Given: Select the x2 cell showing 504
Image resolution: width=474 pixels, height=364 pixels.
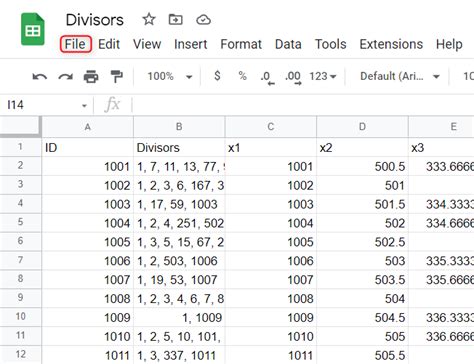Looking at the screenshot, I should click(362, 298).
